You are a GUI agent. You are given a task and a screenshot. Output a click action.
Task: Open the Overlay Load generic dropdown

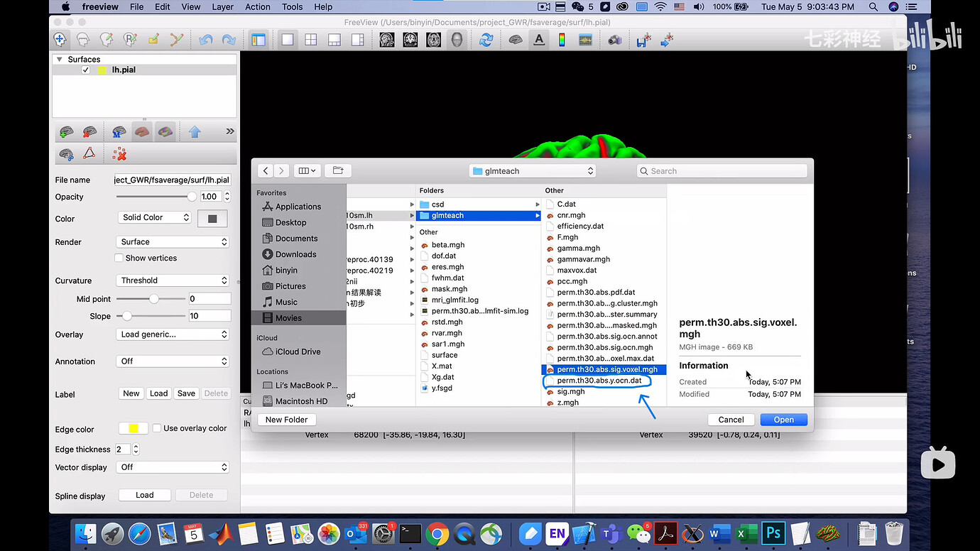173,334
